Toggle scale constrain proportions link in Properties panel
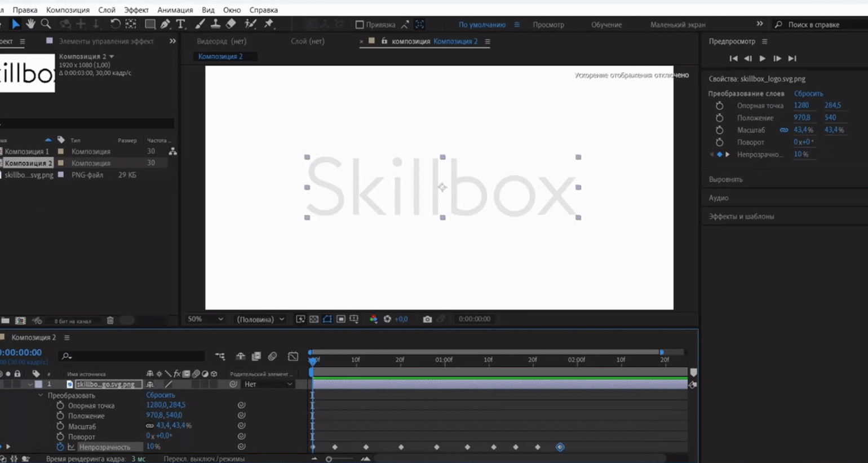Image resolution: width=868 pixels, height=463 pixels. coord(784,130)
